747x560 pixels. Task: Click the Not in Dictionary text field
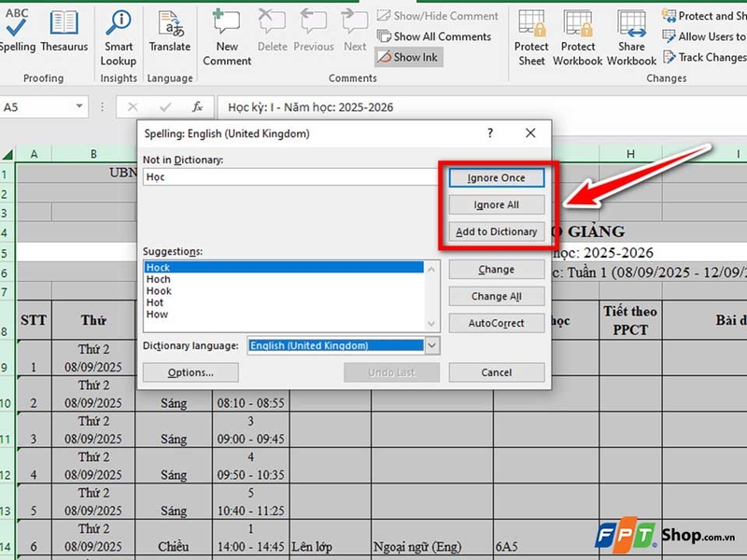click(290, 176)
